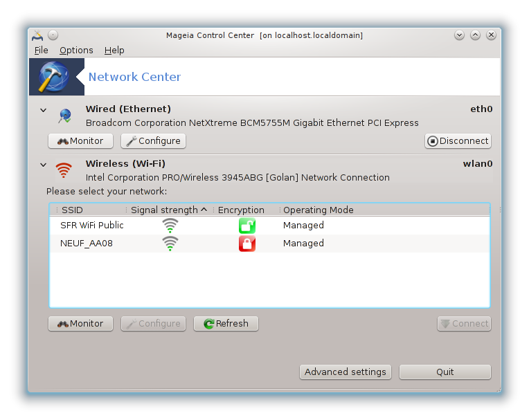Click the Broadcom Corporation NetXtreme adapter description
Image resolution: width=529 pixels, height=420 pixels.
(x=252, y=122)
